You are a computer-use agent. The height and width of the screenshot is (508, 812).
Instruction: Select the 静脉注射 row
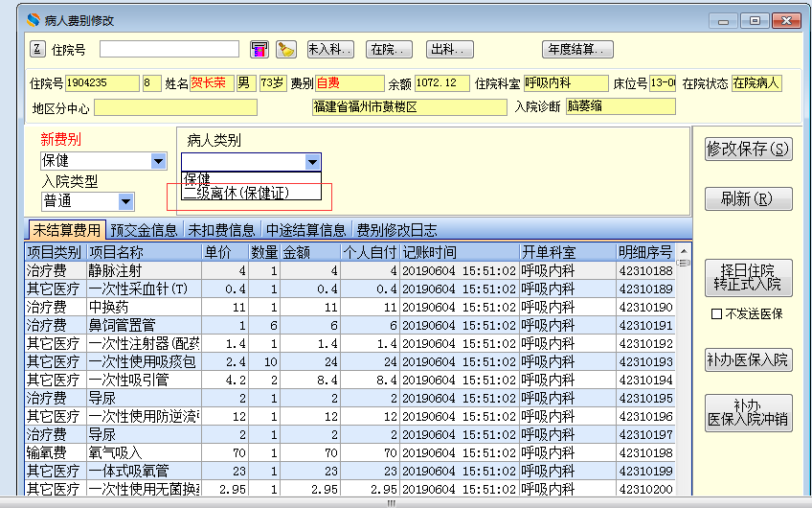pos(350,270)
